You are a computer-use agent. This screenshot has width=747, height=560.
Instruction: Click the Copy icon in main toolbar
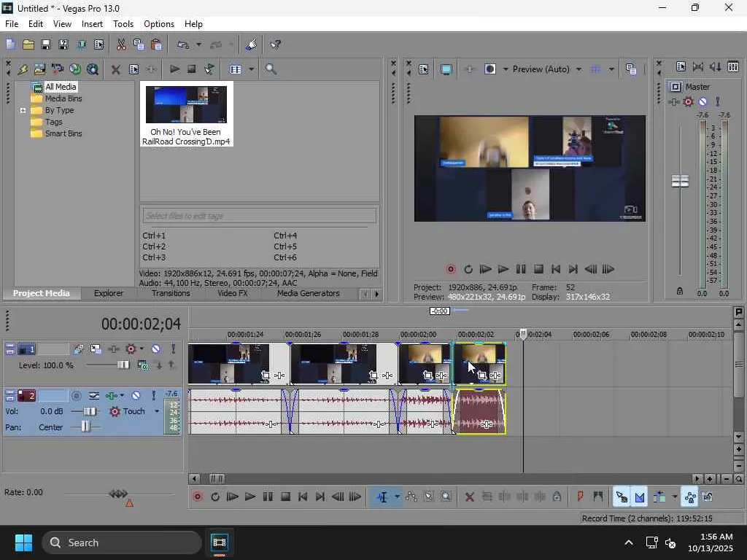pyautogui.click(x=139, y=44)
